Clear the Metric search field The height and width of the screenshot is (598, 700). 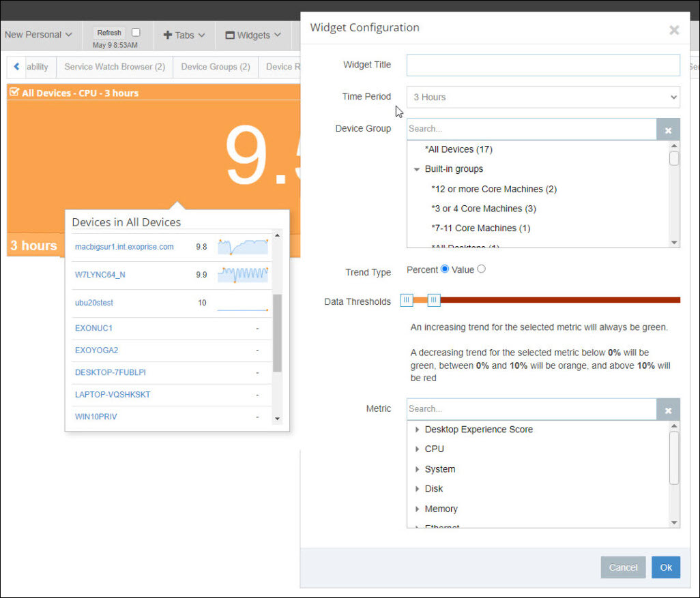(668, 410)
